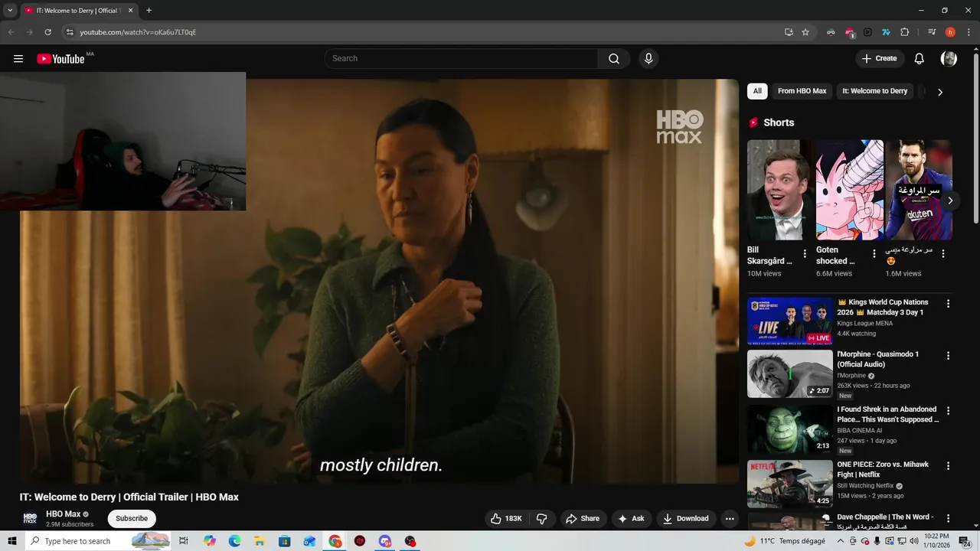The height and width of the screenshot is (551, 980).
Task: Open I Found Shrek video thumbnail
Action: (790, 429)
